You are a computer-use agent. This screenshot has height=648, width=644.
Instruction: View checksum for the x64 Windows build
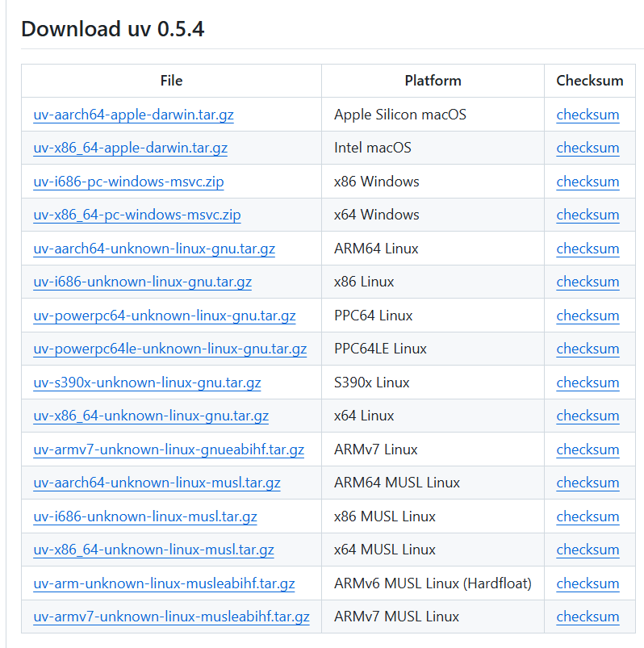(x=588, y=215)
